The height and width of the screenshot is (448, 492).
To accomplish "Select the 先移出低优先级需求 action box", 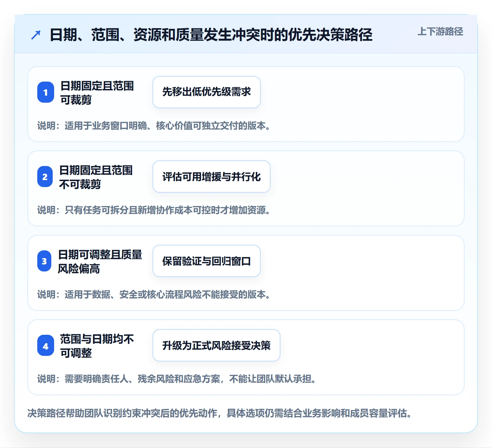I will [207, 92].
